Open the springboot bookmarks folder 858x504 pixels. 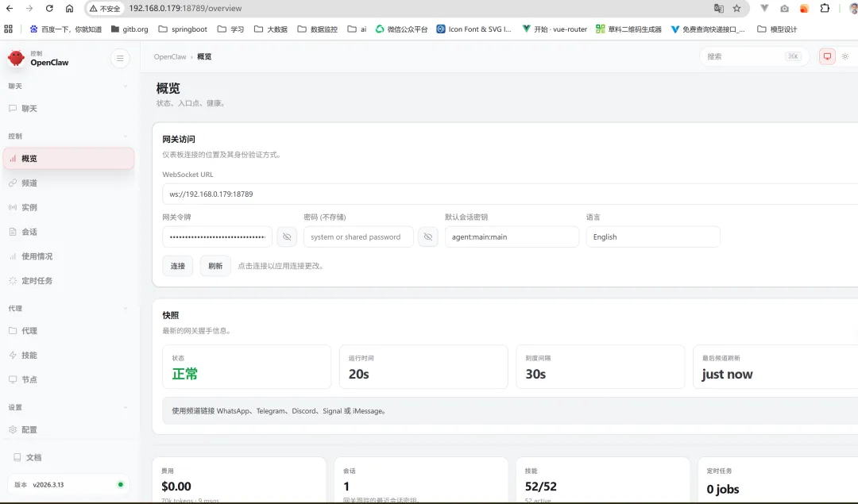pos(183,29)
